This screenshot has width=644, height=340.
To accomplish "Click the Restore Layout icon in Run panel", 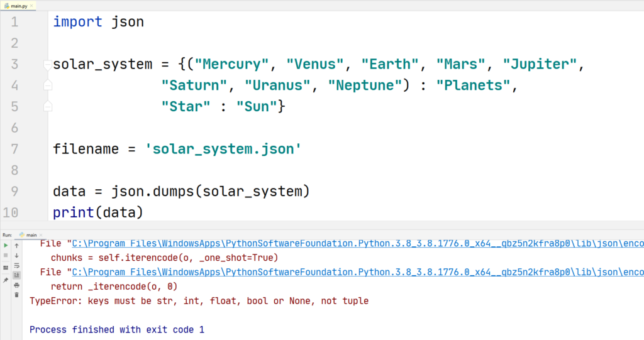I will [x=6, y=268].
